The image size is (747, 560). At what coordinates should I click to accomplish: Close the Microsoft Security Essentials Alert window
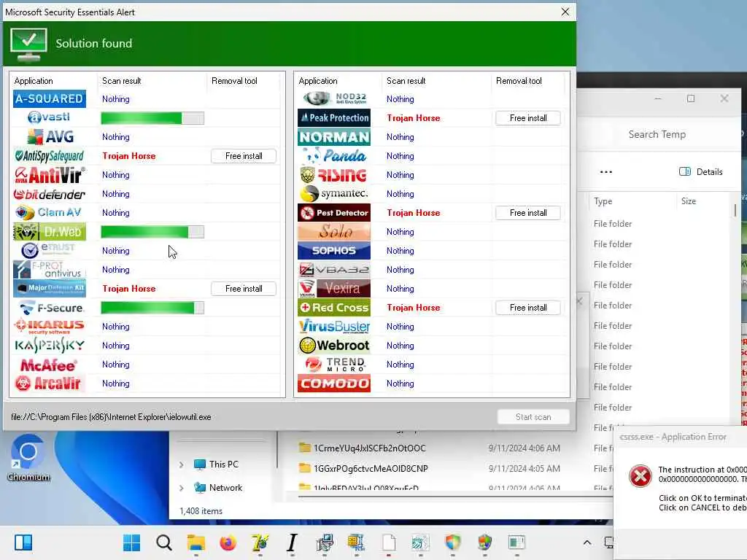click(565, 12)
